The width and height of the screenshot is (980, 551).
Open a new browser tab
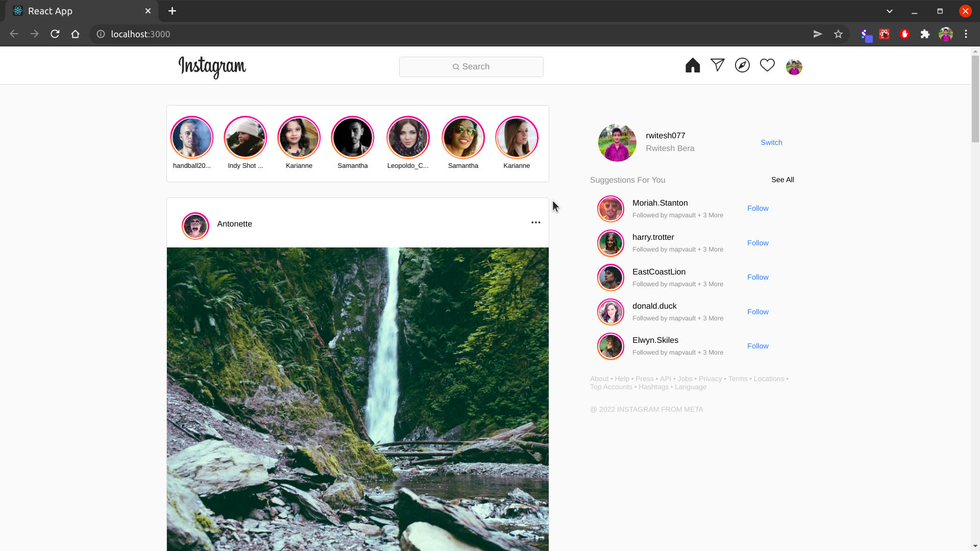pyautogui.click(x=172, y=11)
